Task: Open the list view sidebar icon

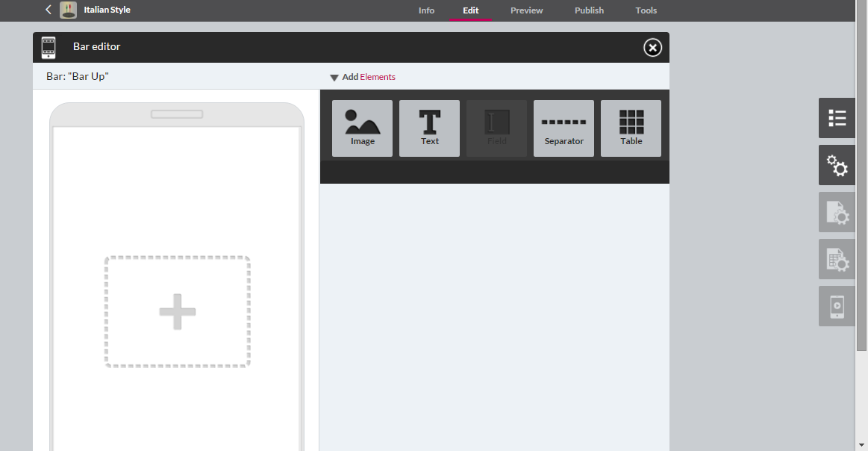Action: pos(837,118)
